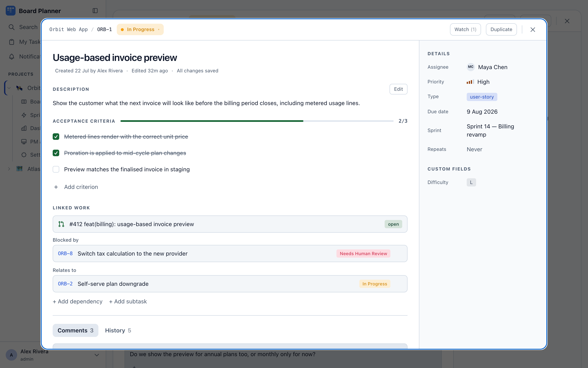Click the Board Planner logo icon

tap(10, 11)
